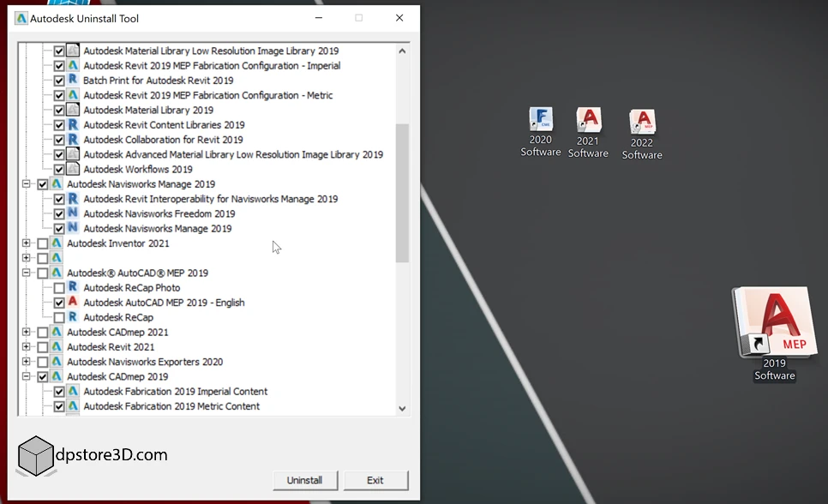Click the Autodesk Revit 2021 icon
828x504 pixels.
(x=57, y=346)
